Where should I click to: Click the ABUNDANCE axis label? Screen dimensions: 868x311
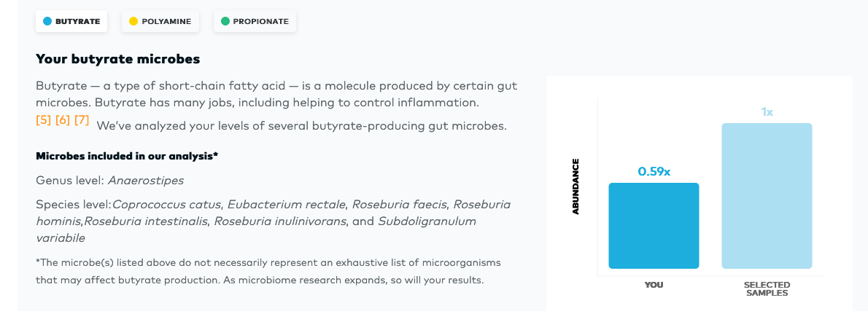coord(576,186)
